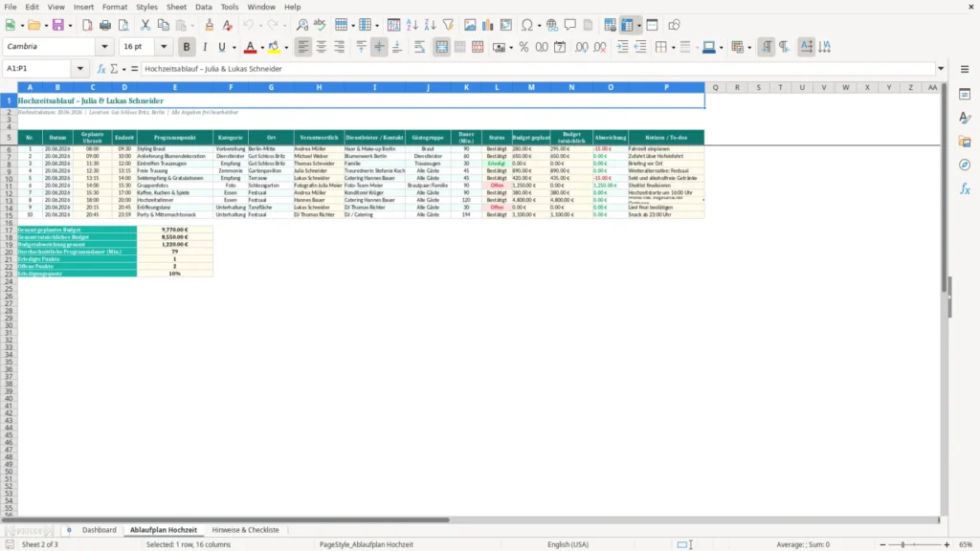Expand the formula bar input line
This screenshot has height=551, width=980.
(x=941, y=69)
